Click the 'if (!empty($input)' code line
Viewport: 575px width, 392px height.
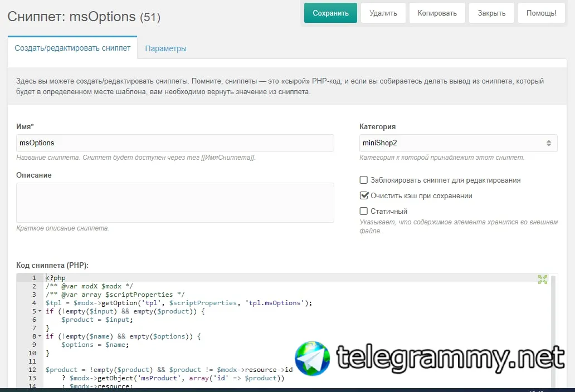click(x=125, y=311)
